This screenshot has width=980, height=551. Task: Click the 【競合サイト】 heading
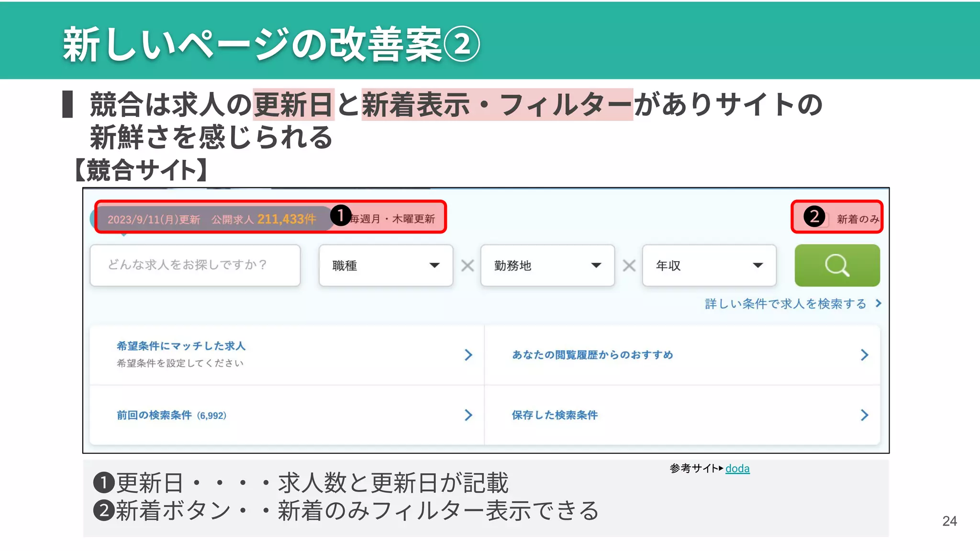[x=142, y=170]
